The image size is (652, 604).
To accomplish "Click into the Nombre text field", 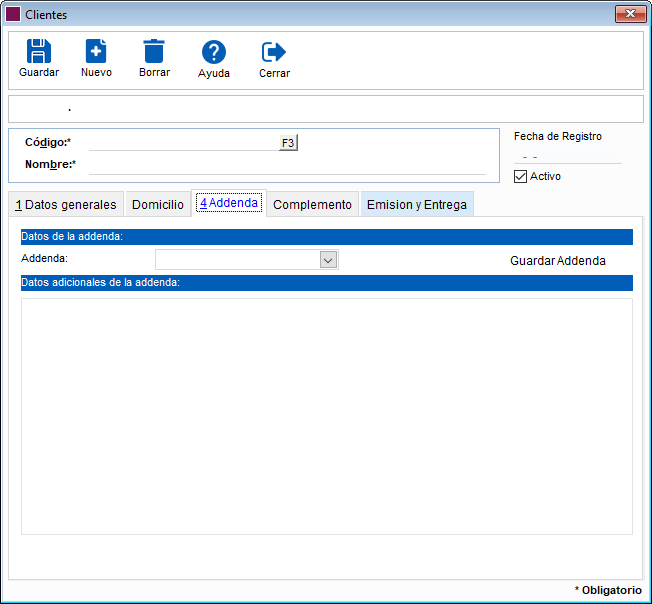I will pyautogui.click(x=286, y=165).
